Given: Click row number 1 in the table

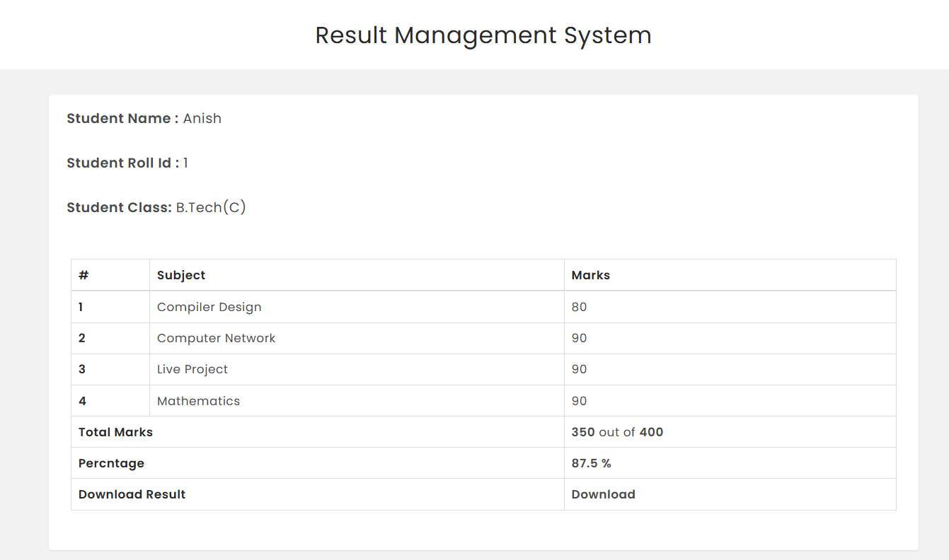Looking at the screenshot, I should [81, 307].
